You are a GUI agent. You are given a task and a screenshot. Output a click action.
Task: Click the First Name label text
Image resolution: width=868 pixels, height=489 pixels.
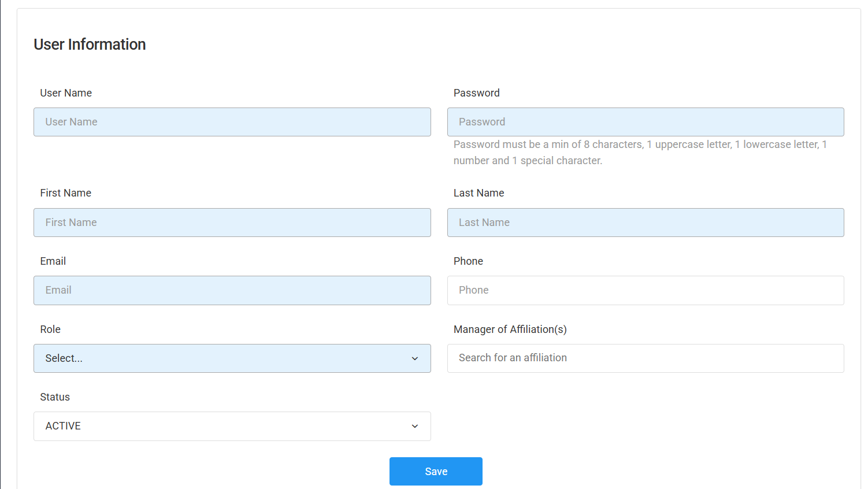65,193
